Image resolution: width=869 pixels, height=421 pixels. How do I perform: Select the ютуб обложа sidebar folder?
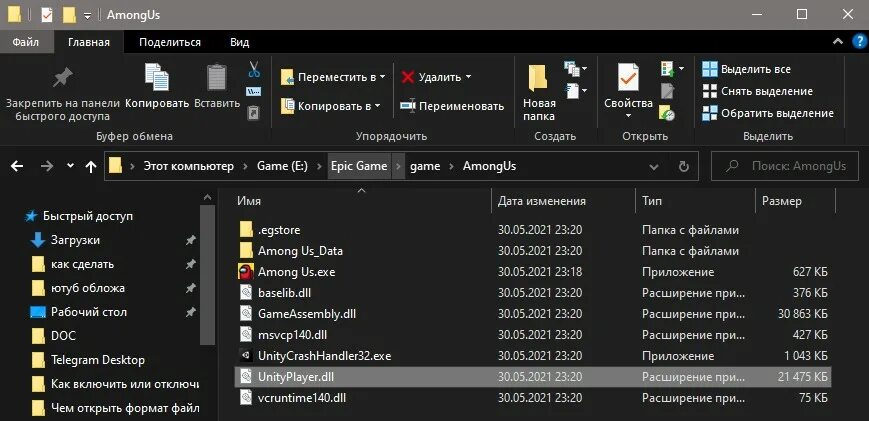(x=88, y=288)
